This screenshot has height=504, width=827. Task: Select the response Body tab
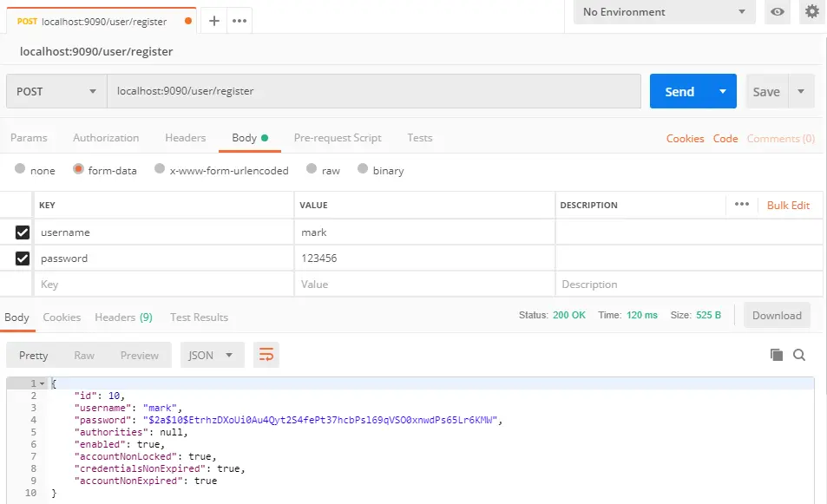pyautogui.click(x=16, y=317)
